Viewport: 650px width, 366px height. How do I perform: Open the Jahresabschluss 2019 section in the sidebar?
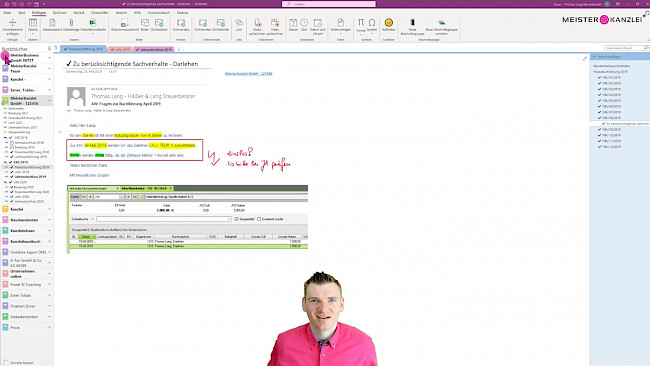(30, 177)
